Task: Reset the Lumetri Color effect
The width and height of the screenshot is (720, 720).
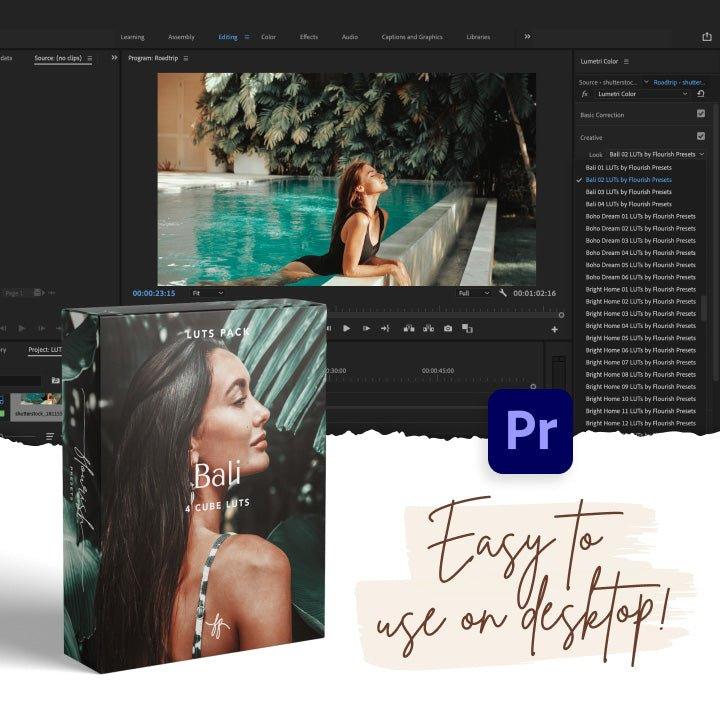Action: pos(701,93)
